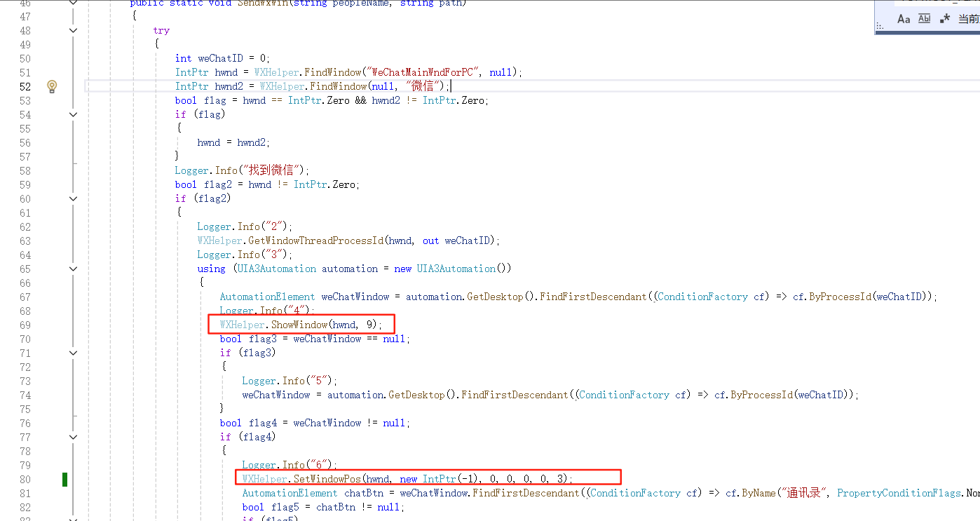Collapse the if (flag) block on line 54
This screenshot has height=521, width=980.
coord(73,114)
